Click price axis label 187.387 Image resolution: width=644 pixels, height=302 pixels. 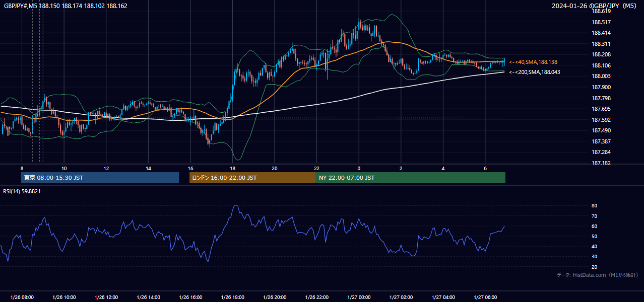click(601, 141)
